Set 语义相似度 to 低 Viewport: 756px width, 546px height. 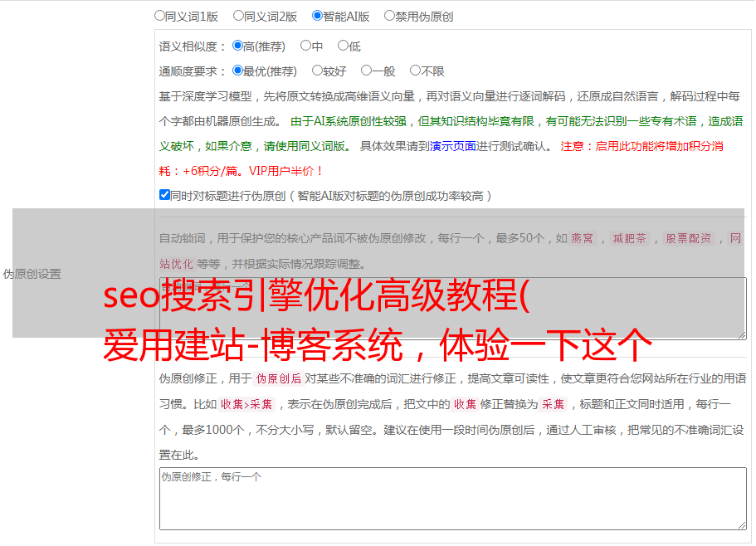pyautogui.click(x=343, y=46)
